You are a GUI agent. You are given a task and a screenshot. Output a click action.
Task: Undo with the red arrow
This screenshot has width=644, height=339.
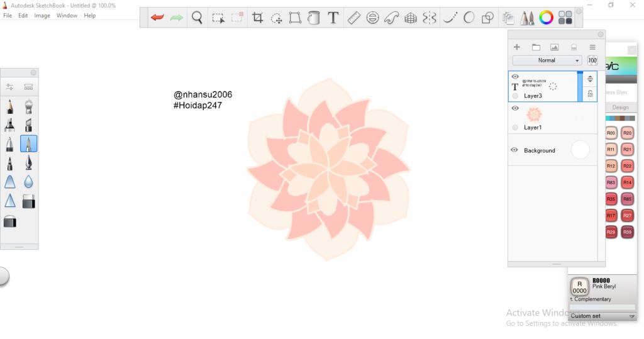pyautogui.click(x=157, y=18)
